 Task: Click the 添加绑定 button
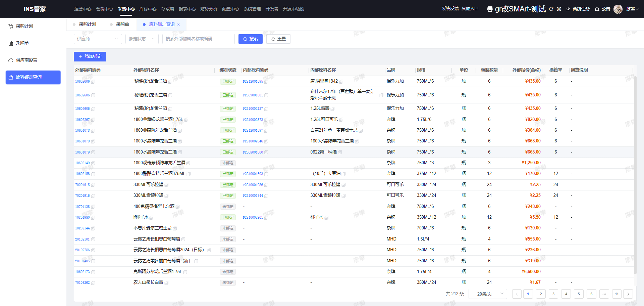pos(90,56)
